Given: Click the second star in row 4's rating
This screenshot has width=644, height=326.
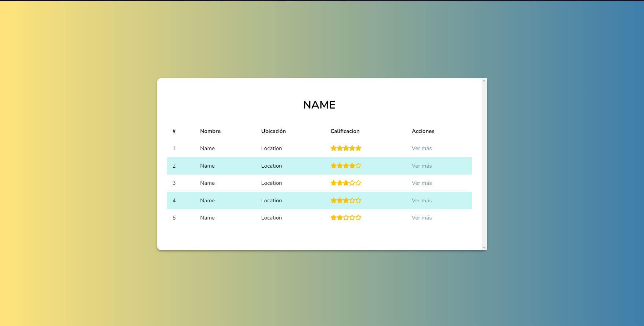Looking at the screenshot, I should [x=340, y=200].
